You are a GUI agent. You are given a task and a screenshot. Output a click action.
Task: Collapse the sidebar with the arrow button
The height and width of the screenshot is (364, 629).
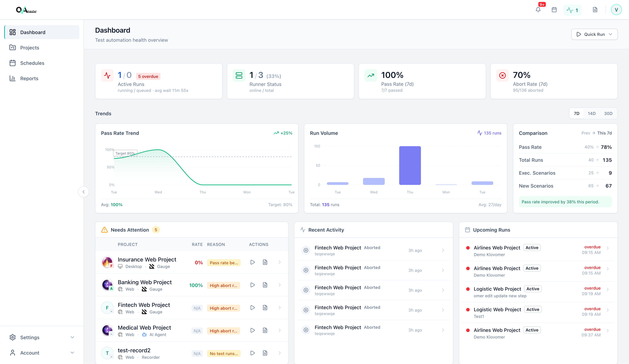pos(83,192)
